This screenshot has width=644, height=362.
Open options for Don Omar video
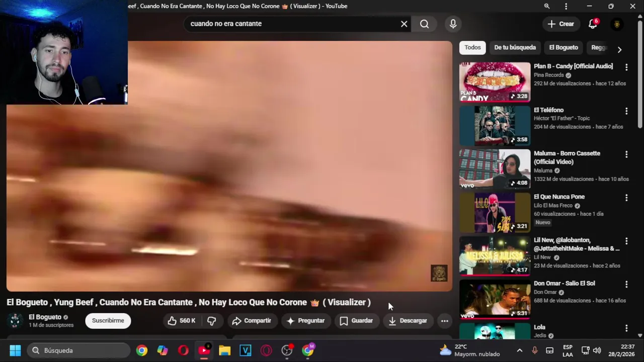click(626, 284)
